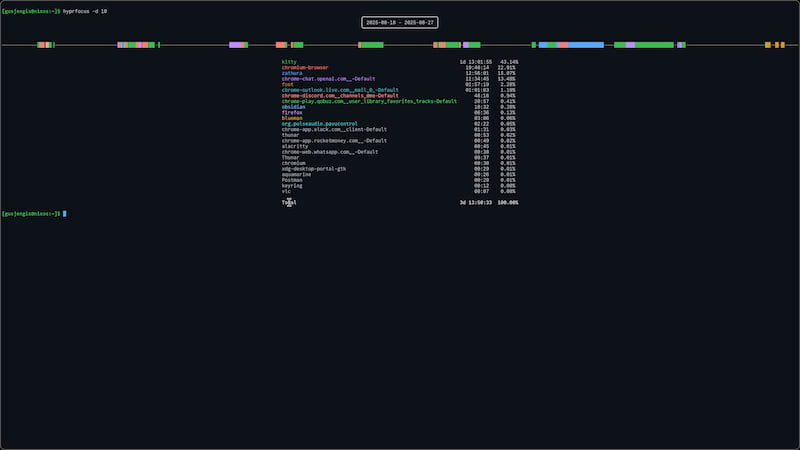Click the 'Postman' row in the list
Image resolution: width=800 pixels, height=450 pixels.
292,179
